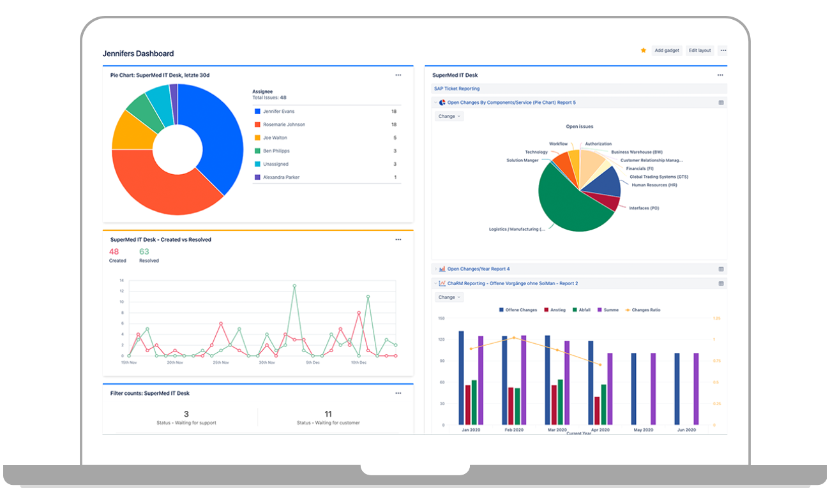Collapse the ChaRM Reporting Report 2
Image resolution: width=830 pixels, height=504 pixels.
(436, 283)
